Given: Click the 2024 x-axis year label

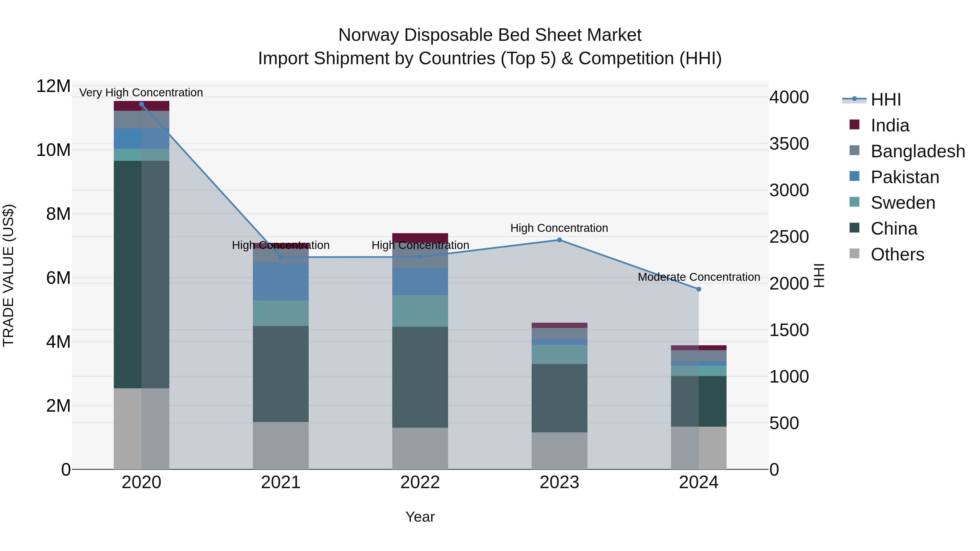Looking at the screenshot, I should [699, 482].
